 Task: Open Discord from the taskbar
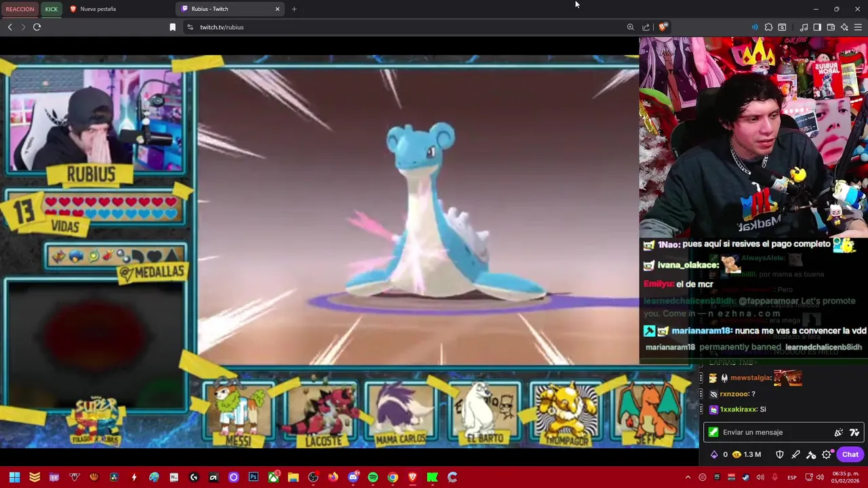(x=353, y=477)
